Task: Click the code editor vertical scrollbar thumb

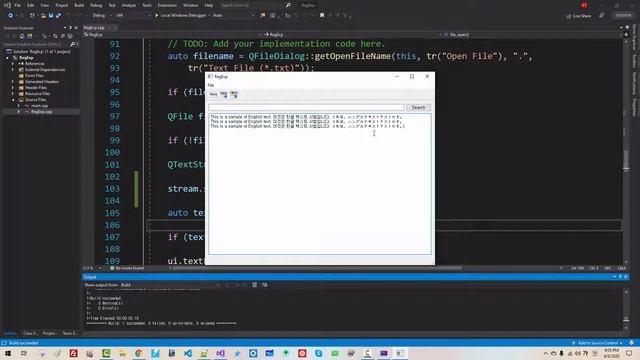Action: 626,159
